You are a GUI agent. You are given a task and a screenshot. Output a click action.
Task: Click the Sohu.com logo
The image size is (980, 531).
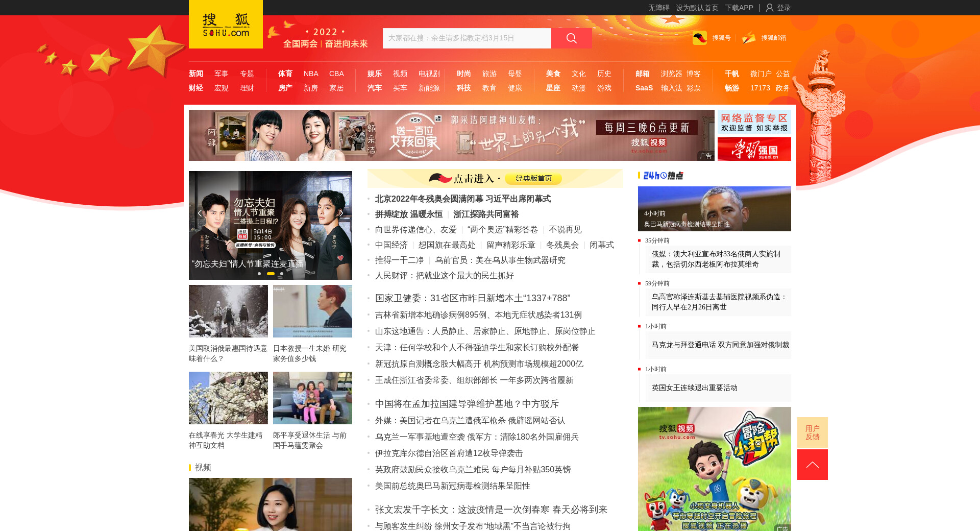[x=226, y=24]
